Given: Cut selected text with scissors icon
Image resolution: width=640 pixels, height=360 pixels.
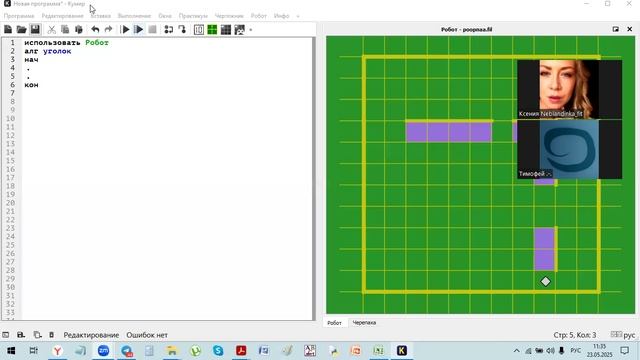Looking at the screenshot, I should coord(51,29).
